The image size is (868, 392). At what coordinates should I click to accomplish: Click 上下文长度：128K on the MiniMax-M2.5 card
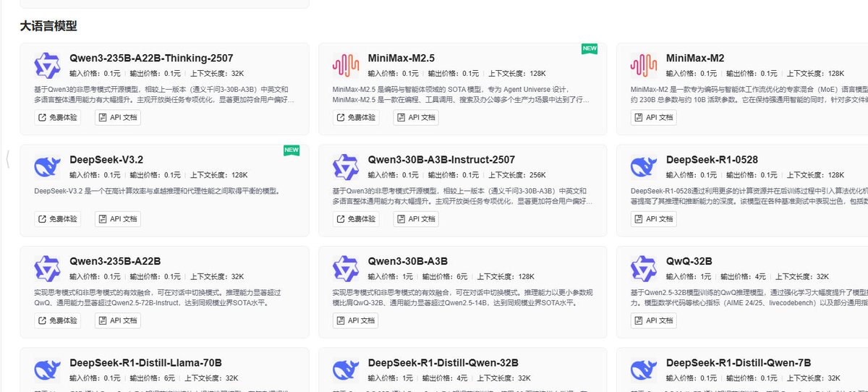click(517, 74)
